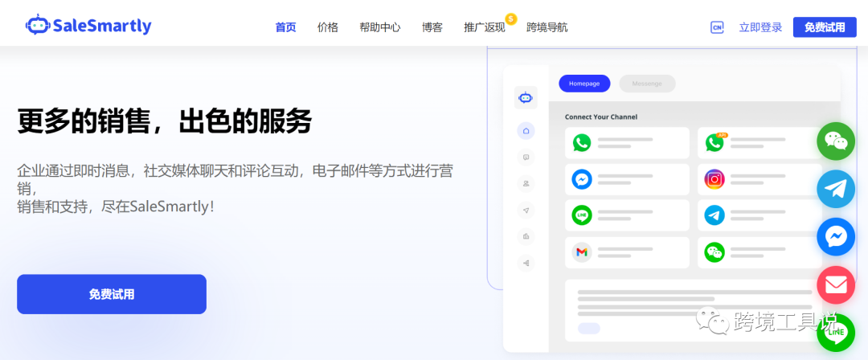The height and width of the screenshot is (360, 868).
Task: Click the Telegram channel icon in card
Action: (714, 215)
